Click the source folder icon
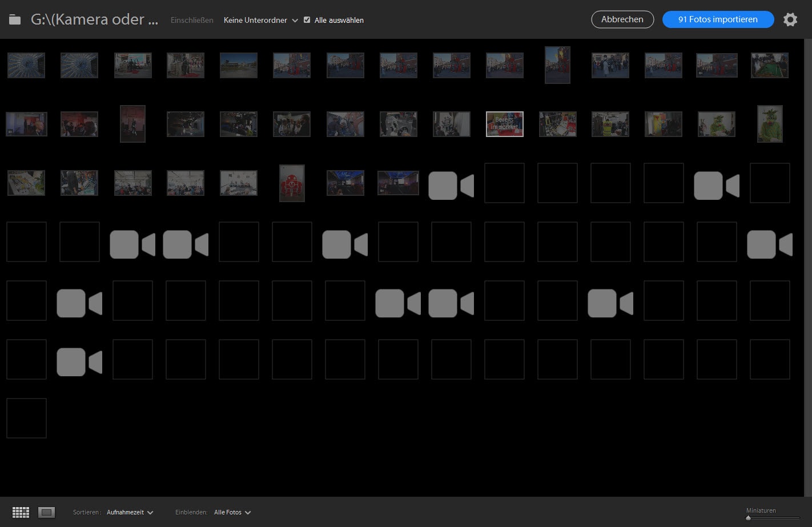Screen dimensions: 812x527 tap(15, 20)
